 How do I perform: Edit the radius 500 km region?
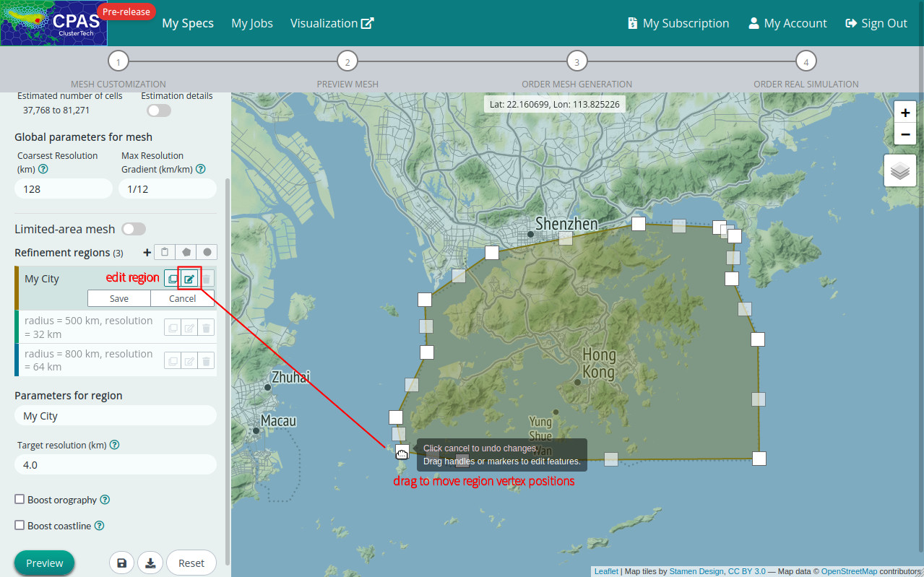(x=189, y=328)
